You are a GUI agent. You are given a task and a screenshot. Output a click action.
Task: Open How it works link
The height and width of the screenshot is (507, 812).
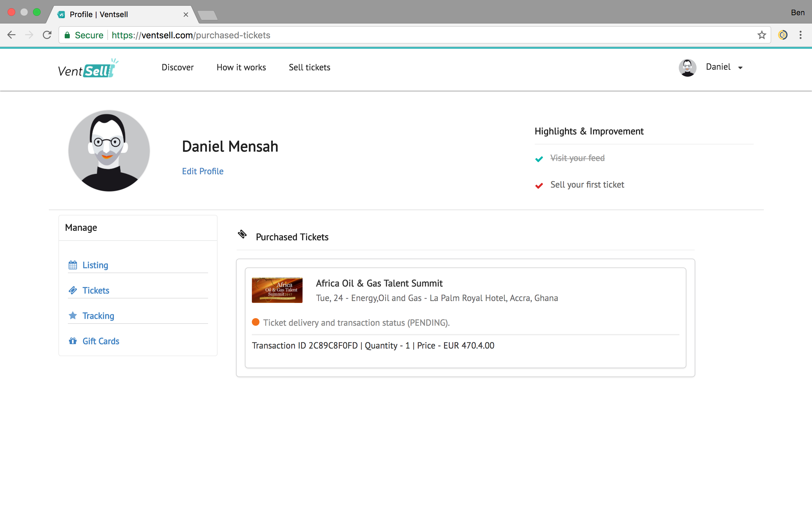click(x=241, y=67)
